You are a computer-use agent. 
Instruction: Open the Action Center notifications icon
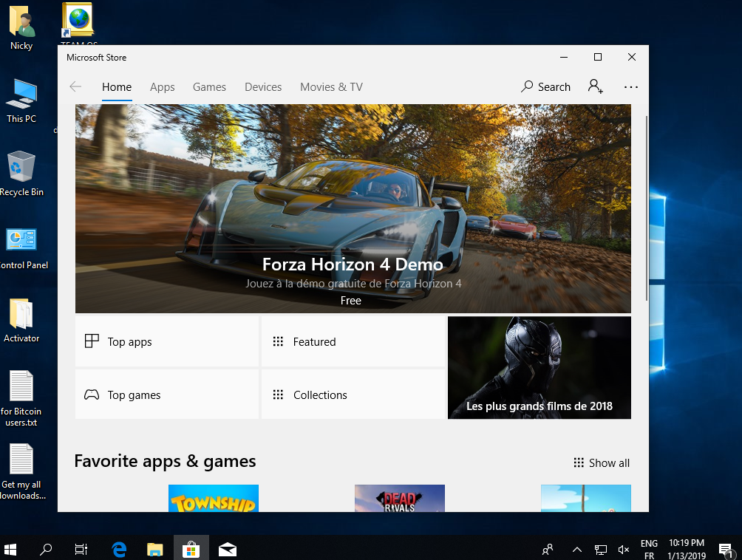pyautogui.click(x=725, y=550)
